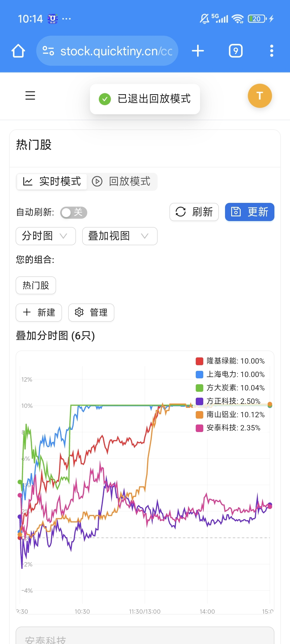290x644 pixels.
Task: Switch to 实时模式 tab
Action: pyautogui.click(x=52, y=182)
